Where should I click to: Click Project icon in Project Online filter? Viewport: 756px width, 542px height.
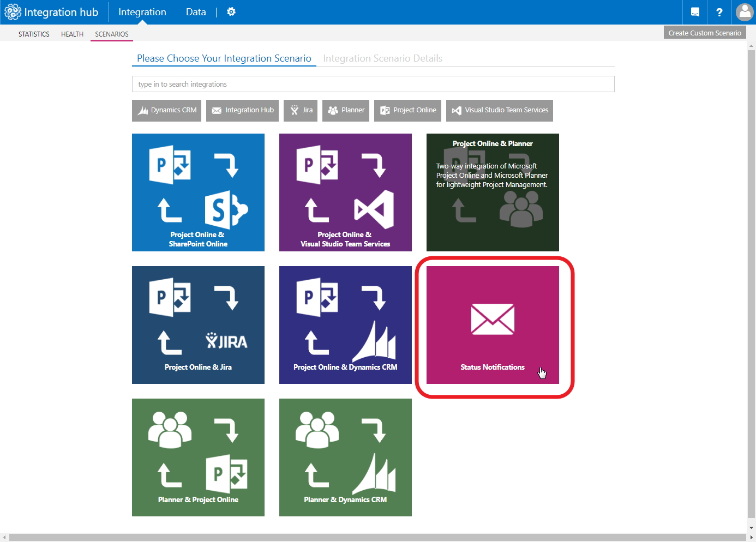coord(385,110)
